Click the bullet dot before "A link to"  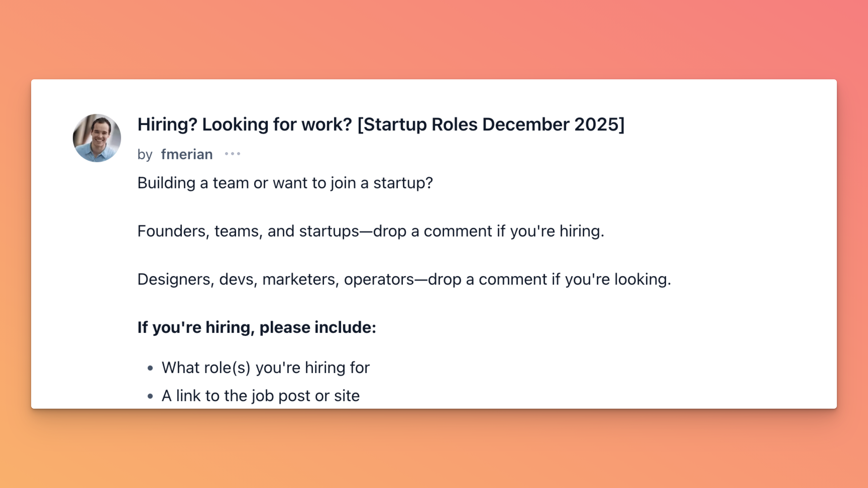[x=150, y=396]
